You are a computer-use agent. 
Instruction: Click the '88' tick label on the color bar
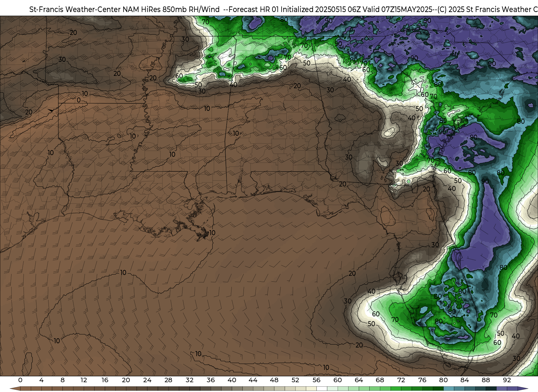coord(486,380)
